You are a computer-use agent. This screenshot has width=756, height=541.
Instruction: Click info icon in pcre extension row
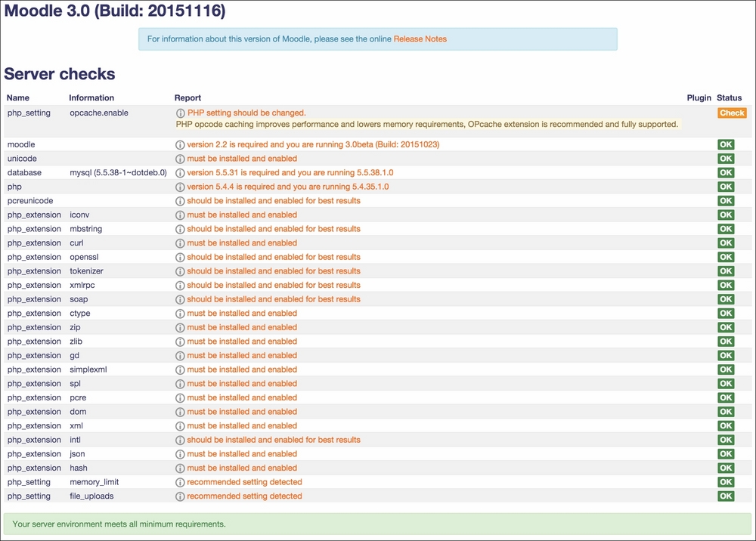[x=180, y=398]
